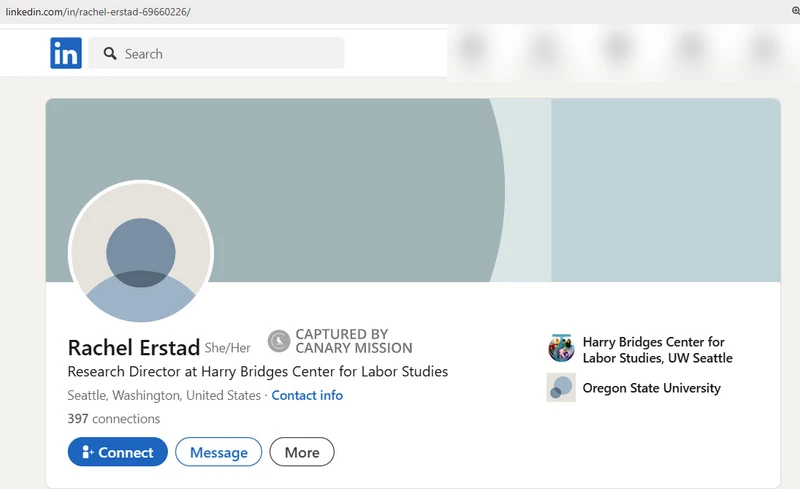Open the More options button

302,452
